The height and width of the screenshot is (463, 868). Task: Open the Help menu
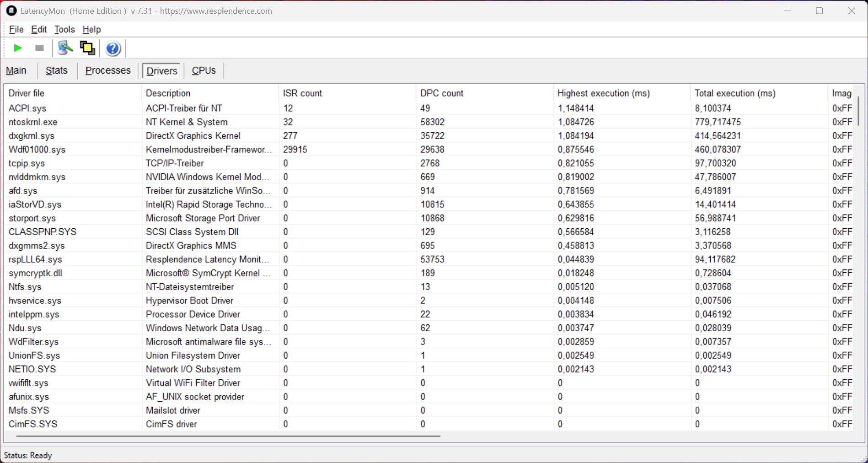(91, 29)
